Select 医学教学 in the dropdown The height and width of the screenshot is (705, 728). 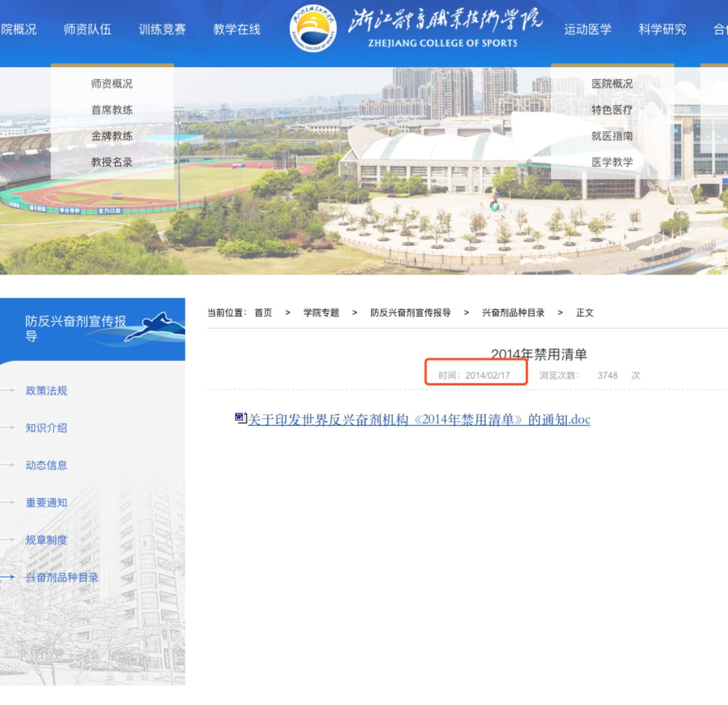612,162
